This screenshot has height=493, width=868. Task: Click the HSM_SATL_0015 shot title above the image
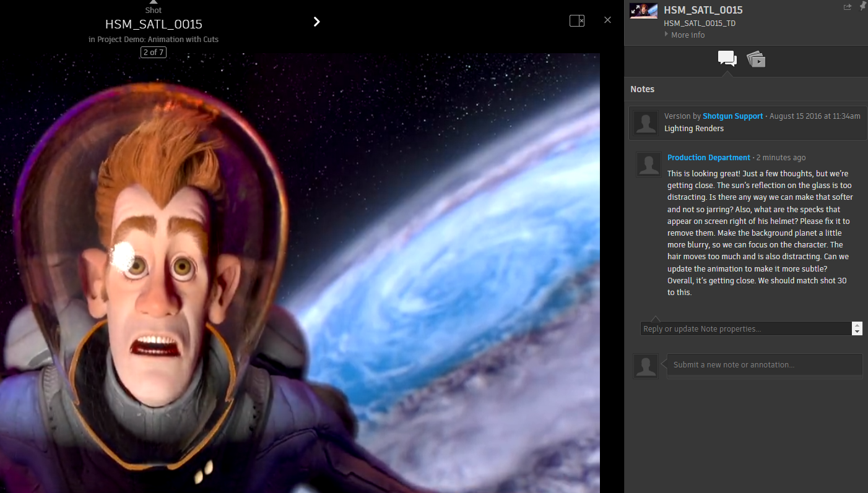click(154, 24)
